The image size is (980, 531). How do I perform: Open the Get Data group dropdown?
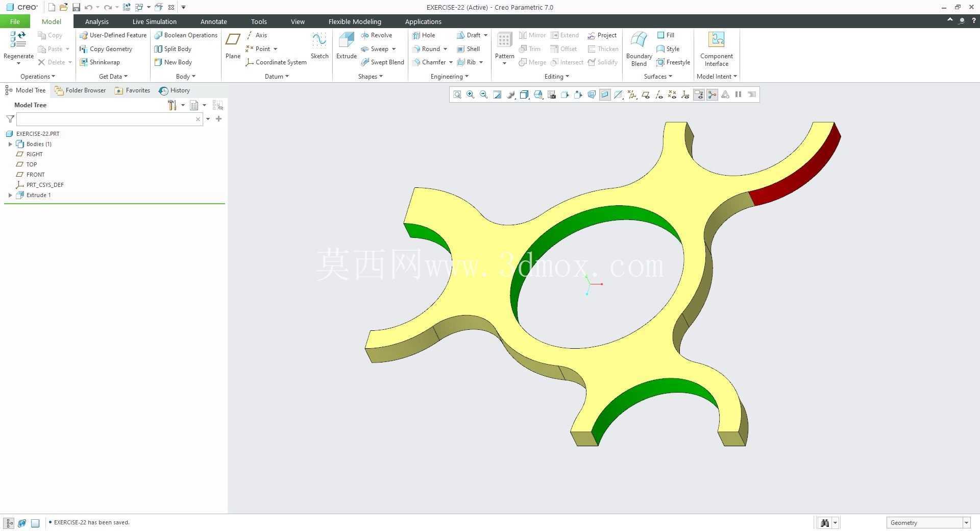(113, 77)
